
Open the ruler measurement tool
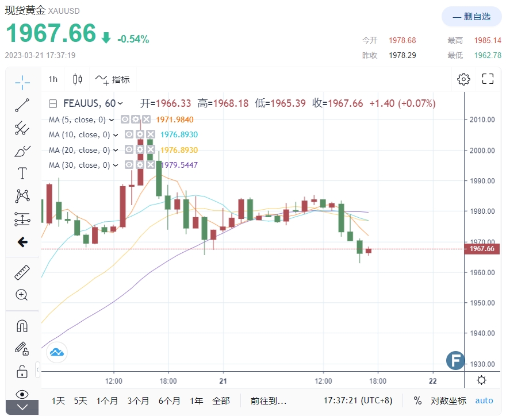pos(22,272)
